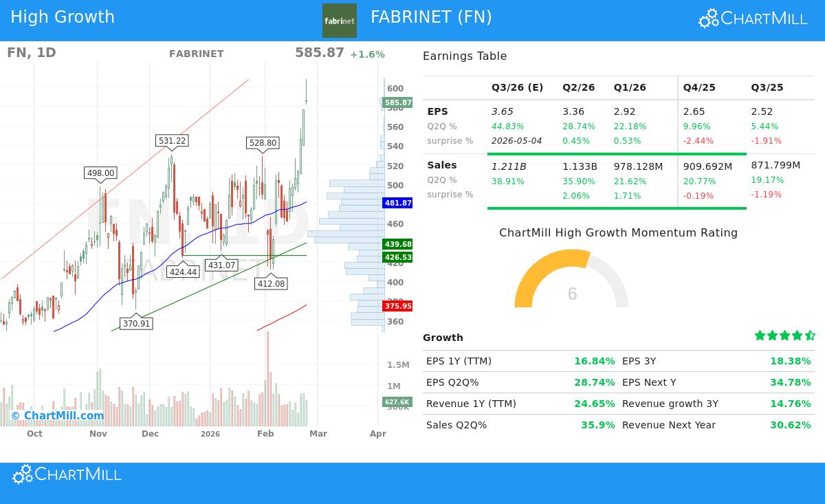Click the 528.80 annotation marker on the chart
The width and height of the screenshot is (825, 504).
[262, 143]
